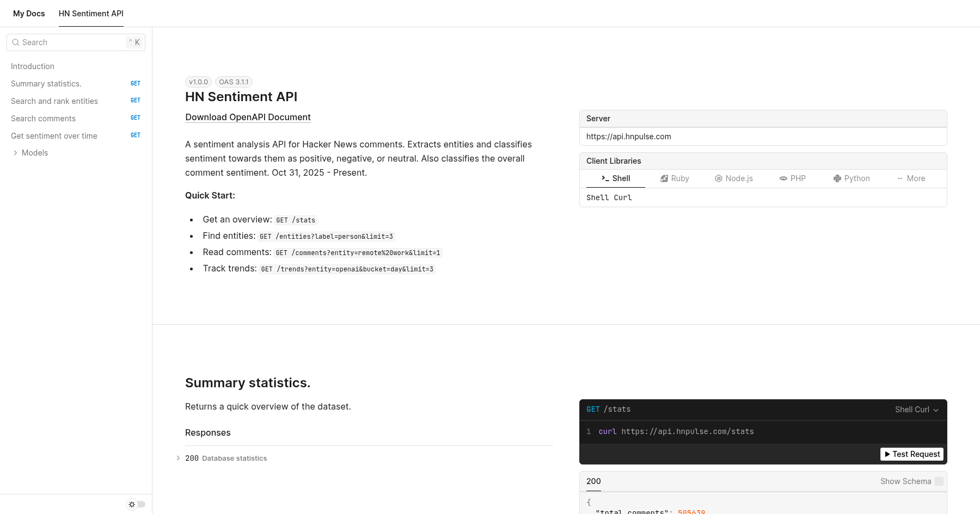
Task: Download the OpenAPI Document
Action: tap(248, 117)
